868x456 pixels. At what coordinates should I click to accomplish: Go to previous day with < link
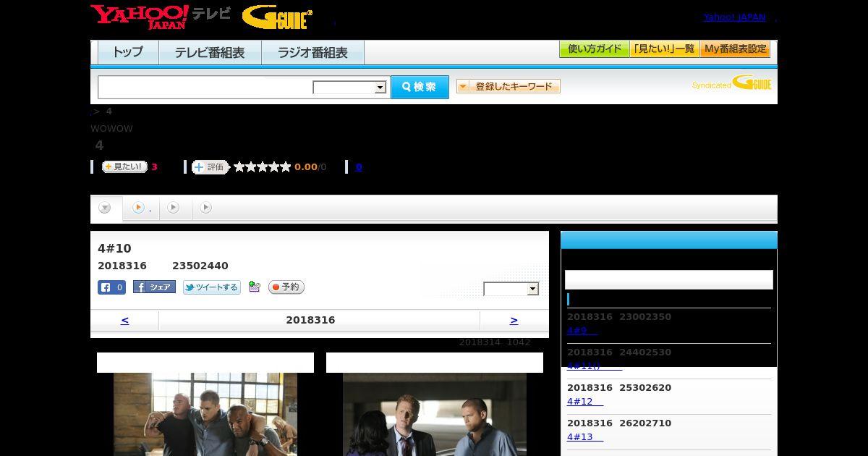pos(124,320)
